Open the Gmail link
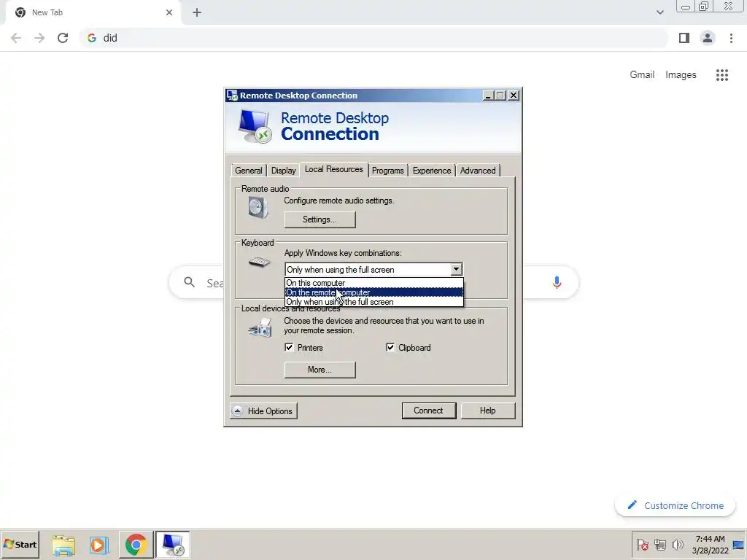The height and width of the screenshot is (560, 747). pyautogui.click(x=642, y=75)
